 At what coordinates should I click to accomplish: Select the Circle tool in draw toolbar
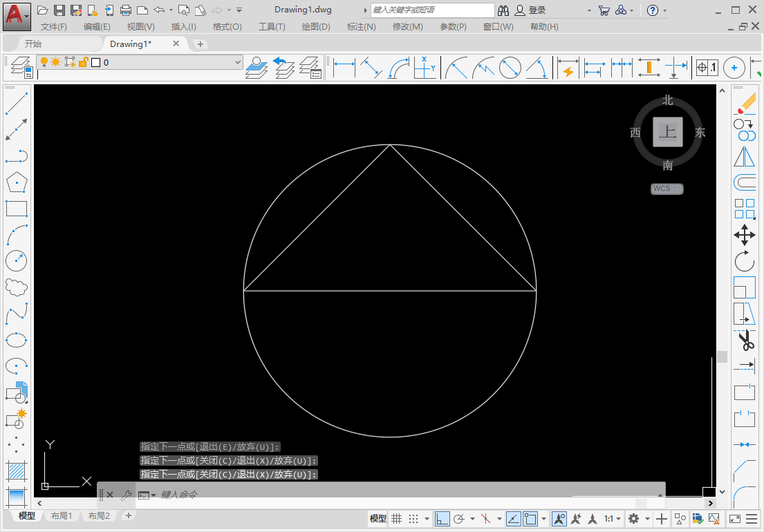click(x=17, y=261)
